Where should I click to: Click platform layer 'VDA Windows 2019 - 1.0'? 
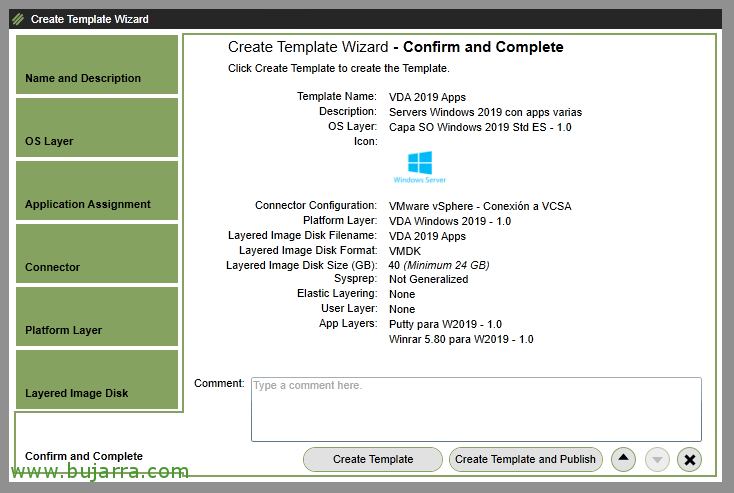450,221
